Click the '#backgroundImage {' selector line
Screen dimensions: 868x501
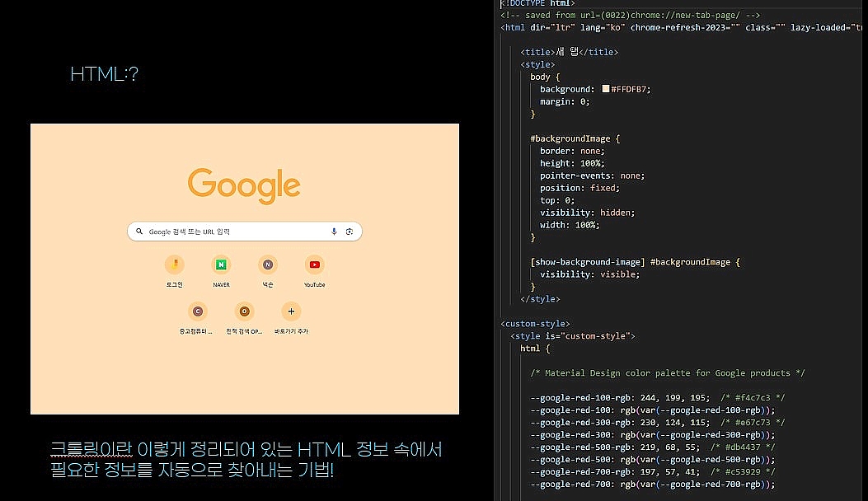[x=575, y=138]
